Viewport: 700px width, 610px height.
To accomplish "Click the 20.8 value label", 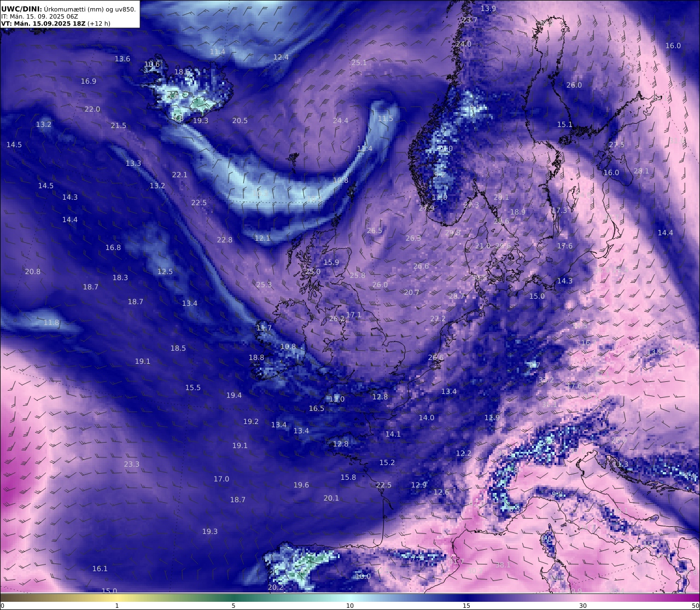I will click(x=33, y=271).
